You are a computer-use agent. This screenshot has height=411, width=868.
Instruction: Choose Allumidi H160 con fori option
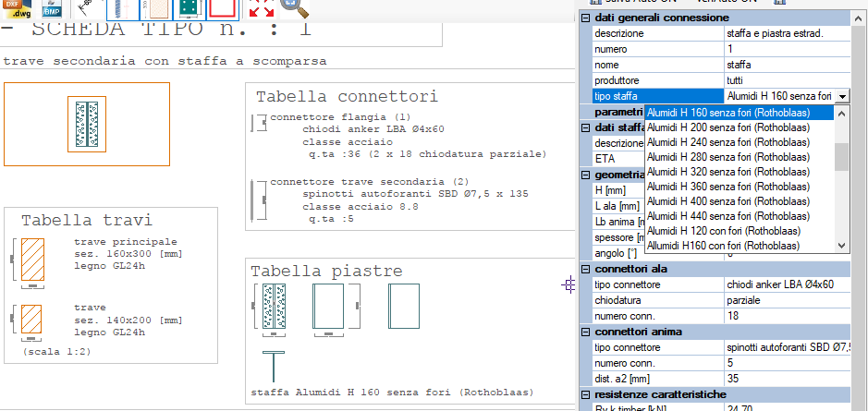(x=740, y=246)
